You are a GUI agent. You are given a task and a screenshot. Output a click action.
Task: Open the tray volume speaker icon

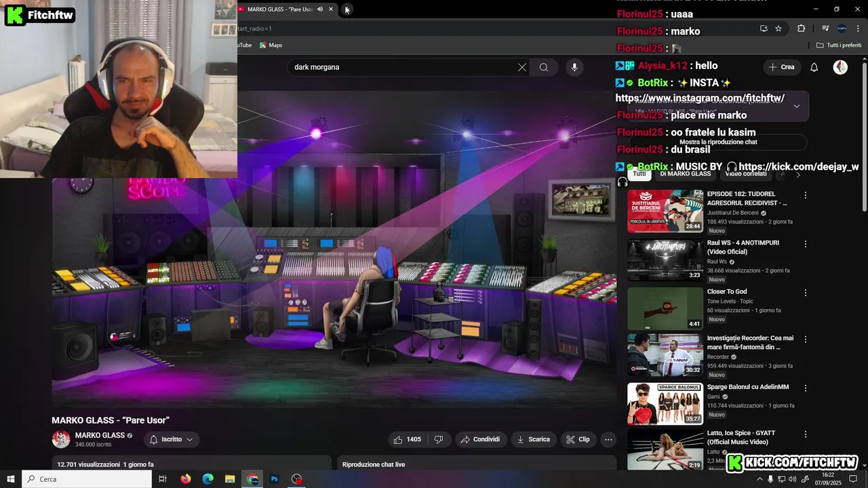click(x=793, y=479)
